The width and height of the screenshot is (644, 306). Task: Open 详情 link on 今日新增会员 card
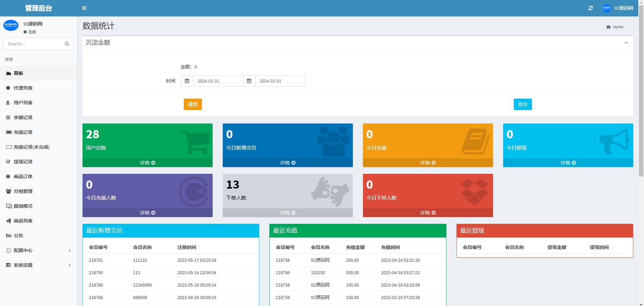288,163
